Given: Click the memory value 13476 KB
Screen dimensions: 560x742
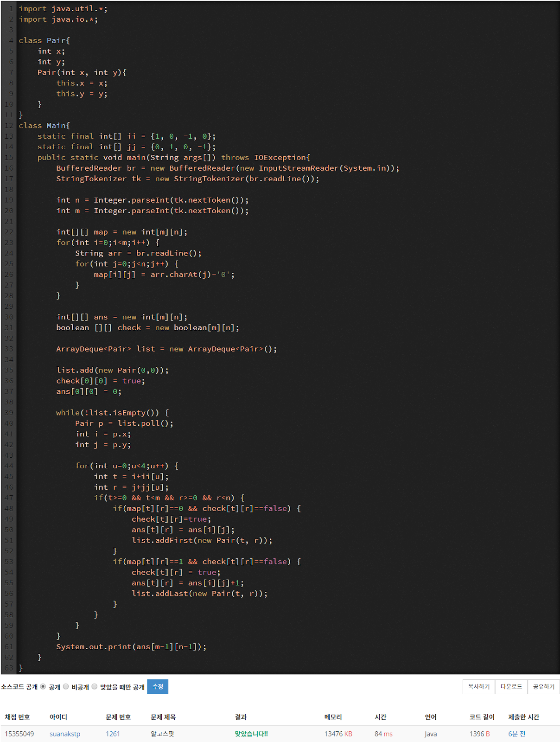Looking at the screenshot, I should (338, 734).
